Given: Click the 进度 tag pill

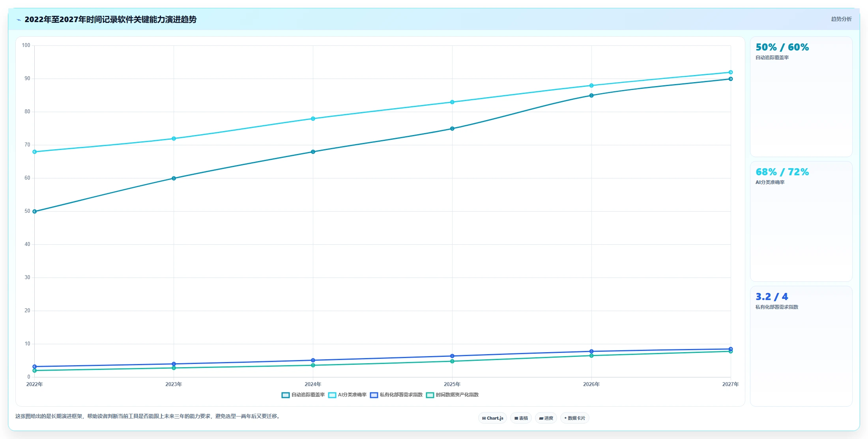Looking at the screenshot, I should 546,418.
